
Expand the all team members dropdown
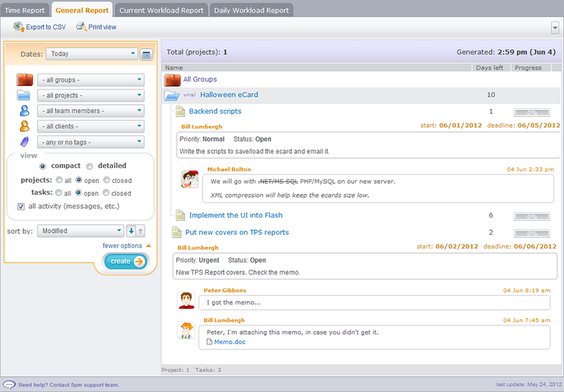(x=91, y=111)
